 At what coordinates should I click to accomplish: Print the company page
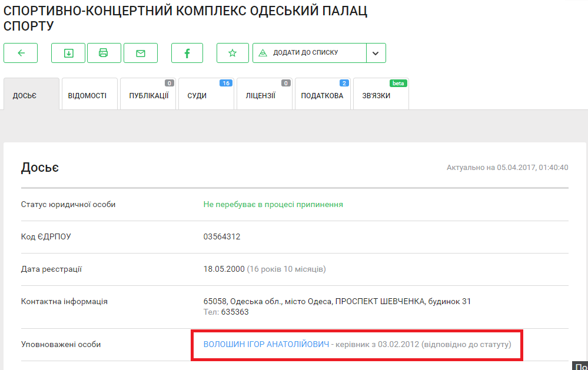pos(104,53)
